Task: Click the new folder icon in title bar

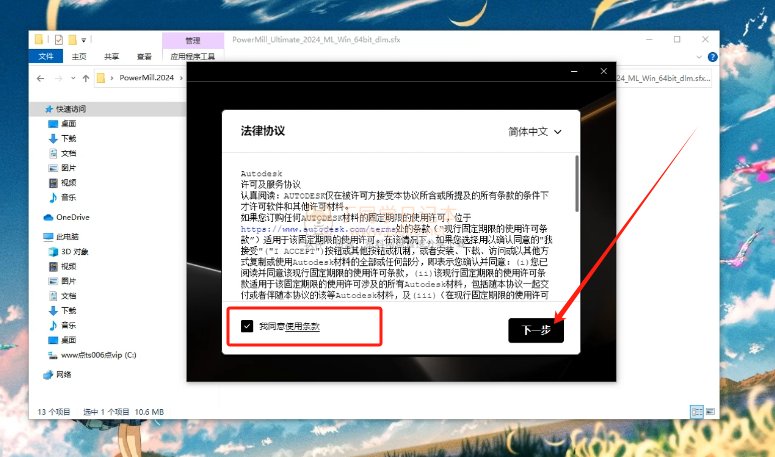Action: point(72,40)
